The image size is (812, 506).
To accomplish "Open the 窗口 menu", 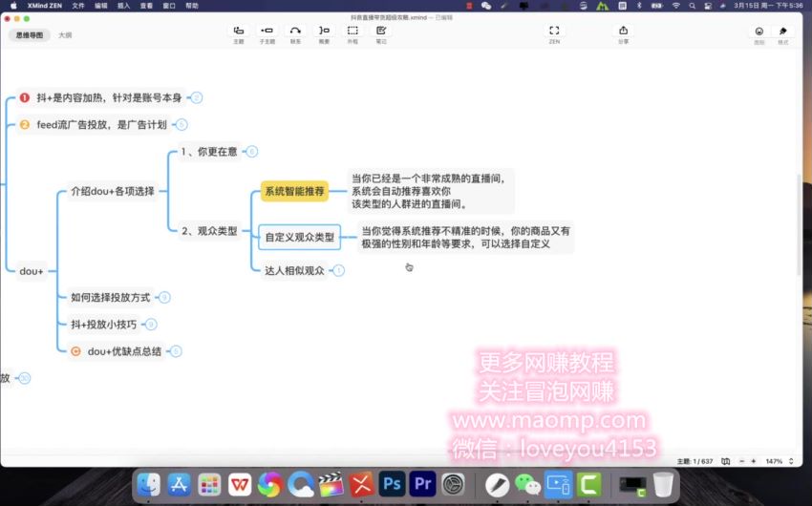I will 169,6.
